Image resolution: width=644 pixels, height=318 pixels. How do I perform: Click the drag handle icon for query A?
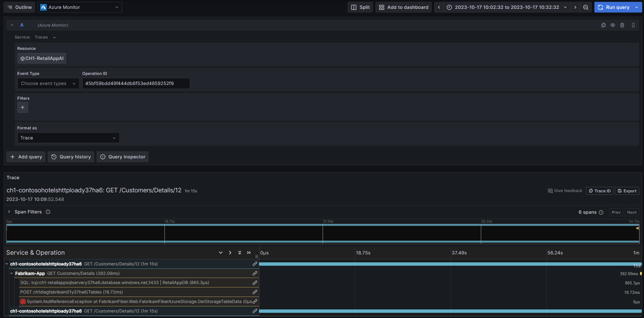[x=633, y=25]
